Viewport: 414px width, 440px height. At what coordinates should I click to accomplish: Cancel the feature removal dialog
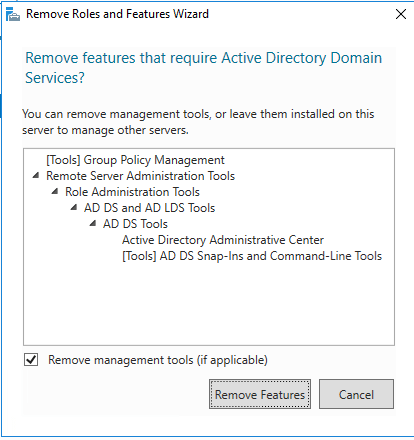(356, 394)
